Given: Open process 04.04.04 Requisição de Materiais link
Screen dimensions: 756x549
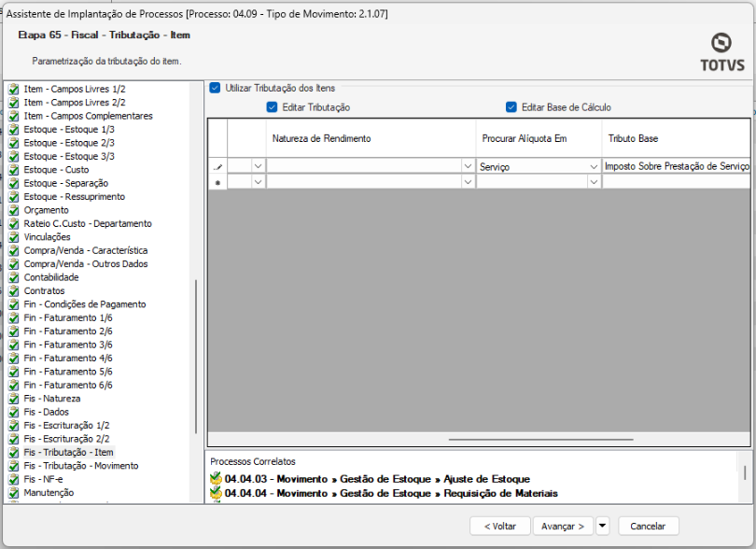Looking at the screenshot, I should pyautogui.click(x=391, y=494).
